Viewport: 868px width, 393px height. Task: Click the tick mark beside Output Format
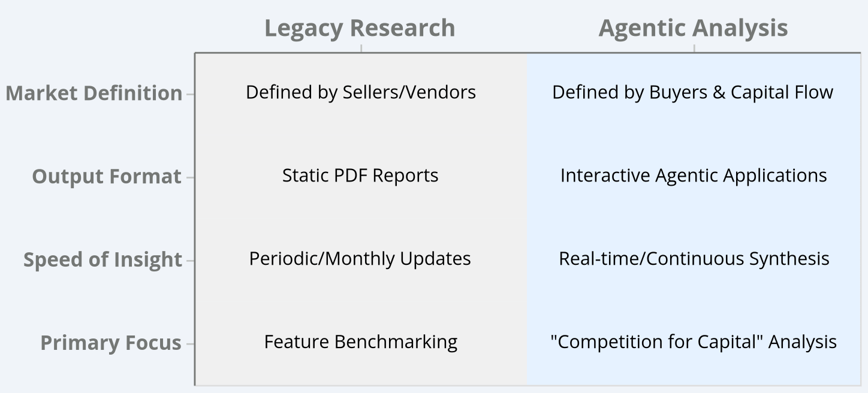click(190, 177)
